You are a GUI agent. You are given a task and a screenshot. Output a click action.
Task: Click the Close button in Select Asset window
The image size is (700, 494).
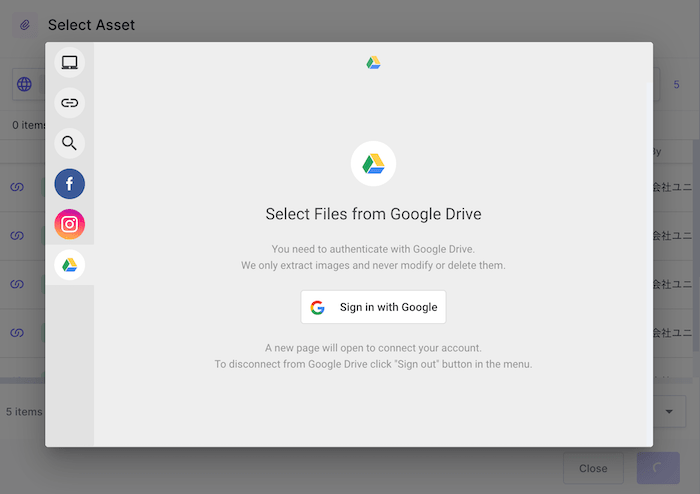[593, 468]
